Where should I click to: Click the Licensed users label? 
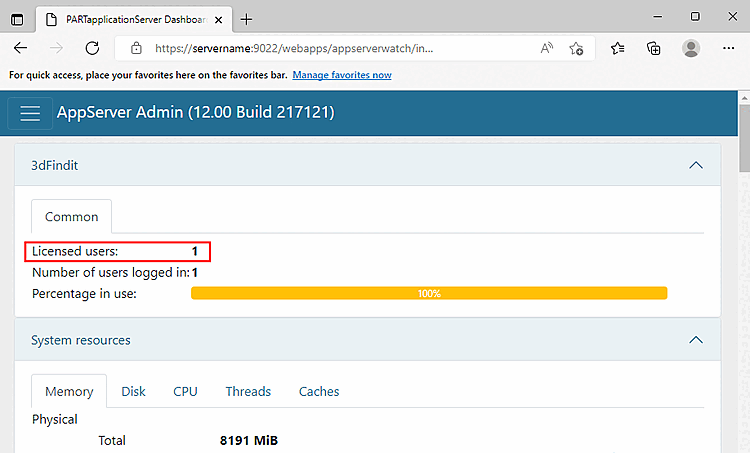pos(75,251)
